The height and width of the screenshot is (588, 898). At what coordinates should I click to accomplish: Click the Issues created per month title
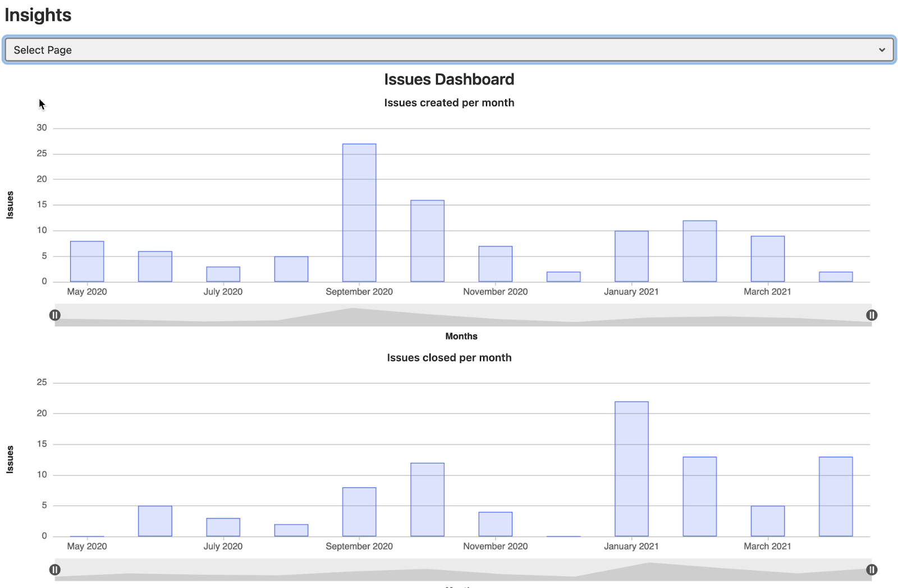449,103
